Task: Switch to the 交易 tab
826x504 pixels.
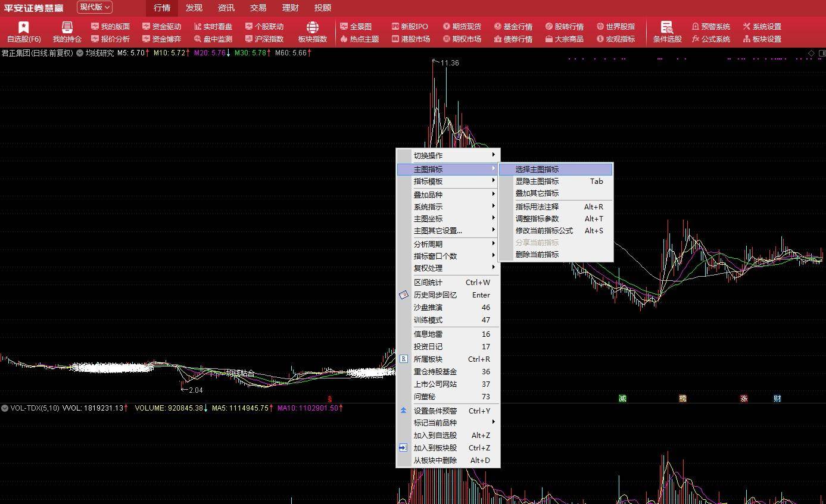Action: coord(258,8)
